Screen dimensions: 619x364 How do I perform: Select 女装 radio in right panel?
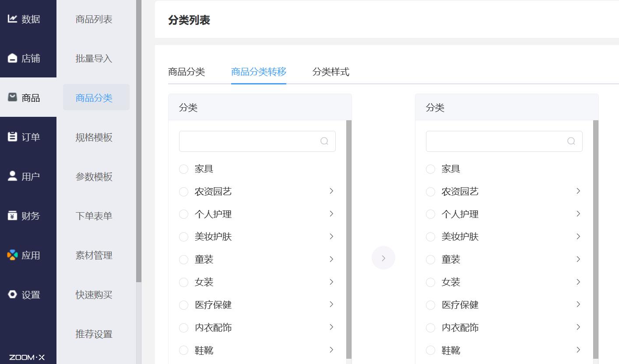coord(430,282)
